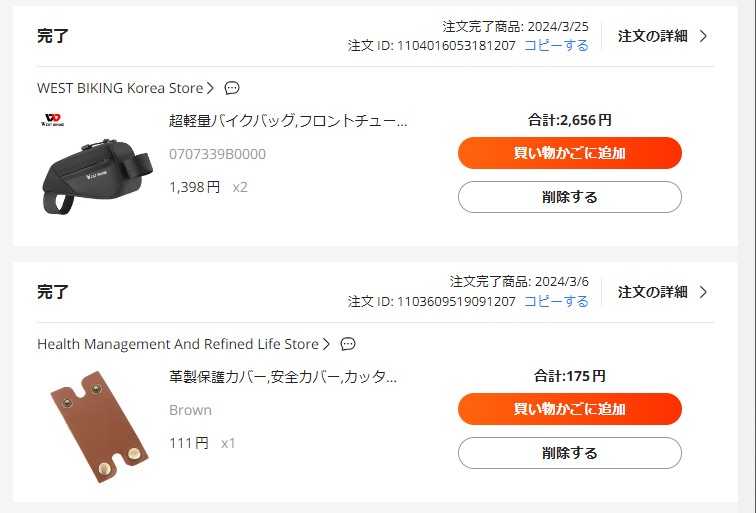Open the black bike bag thumbnail
The height and width of the screenshot is (513, 756).
[96, 168]
